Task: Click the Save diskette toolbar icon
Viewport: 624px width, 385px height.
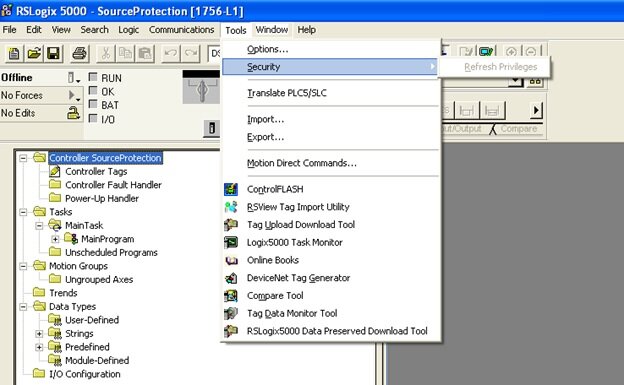Action: (53, 53)
